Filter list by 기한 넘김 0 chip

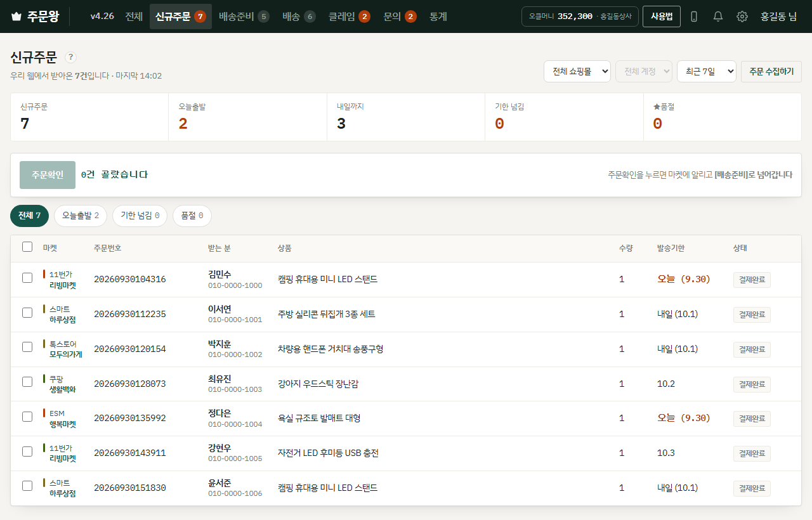140,216
